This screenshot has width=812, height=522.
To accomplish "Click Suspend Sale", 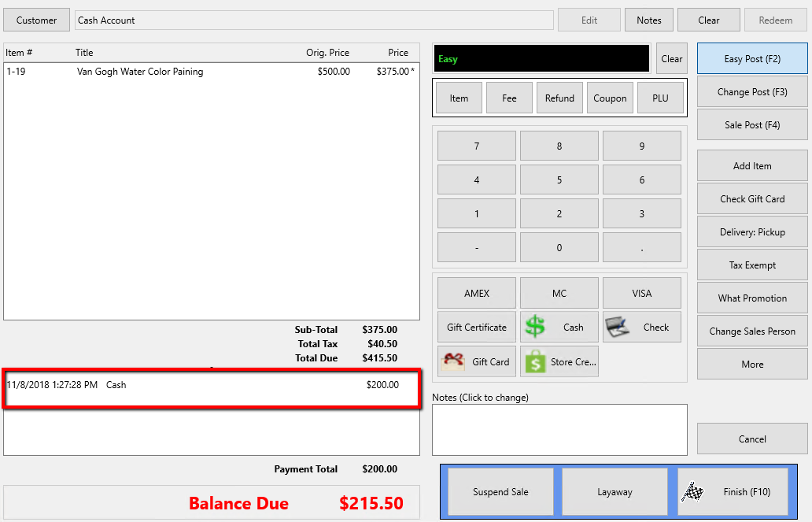I will 500,491.
